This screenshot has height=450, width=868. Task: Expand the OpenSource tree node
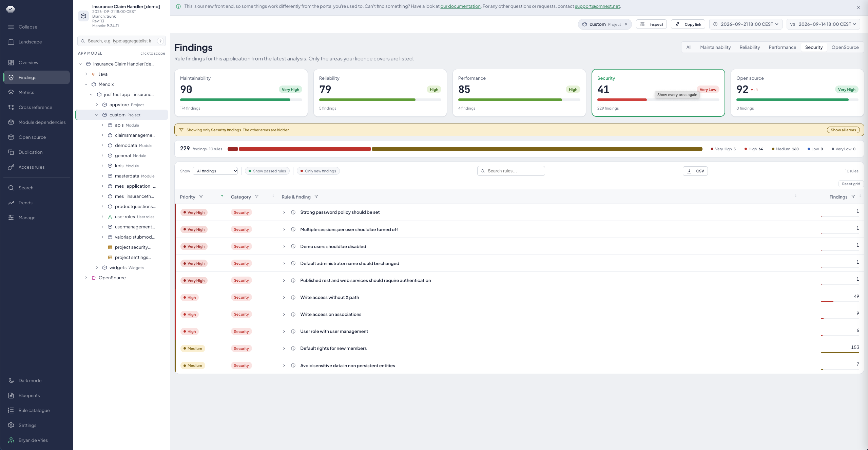click(86, 278)
